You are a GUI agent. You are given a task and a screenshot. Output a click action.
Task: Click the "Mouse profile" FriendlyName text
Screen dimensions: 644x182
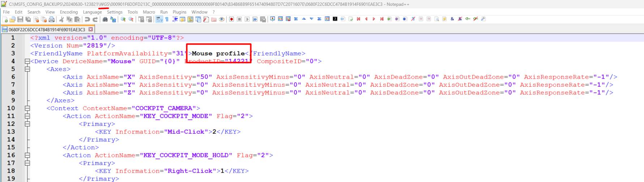point(218,53)
